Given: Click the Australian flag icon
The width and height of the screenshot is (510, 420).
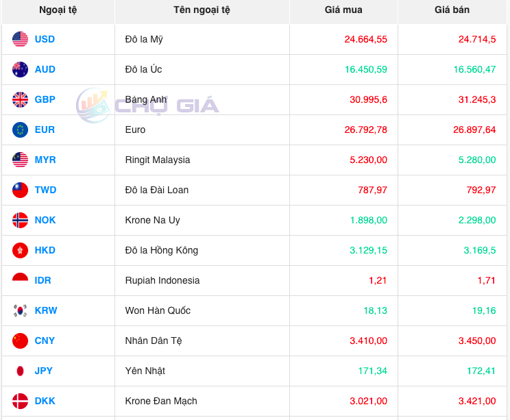Looking at the screenshot, I should 20,69.
